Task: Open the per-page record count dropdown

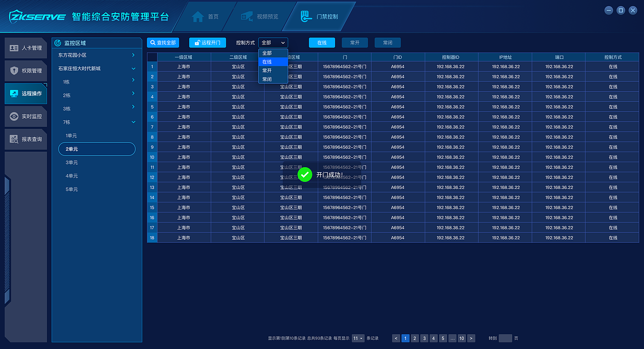Action: click(x=358, y=338)
